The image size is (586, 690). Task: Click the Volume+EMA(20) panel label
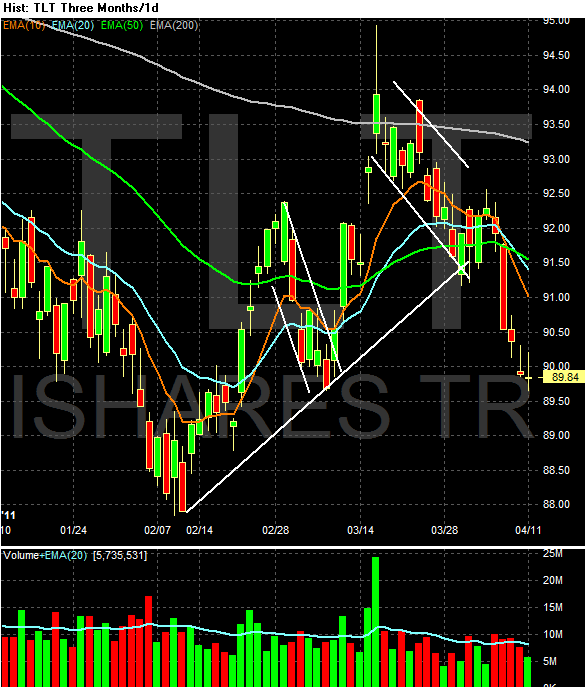click(x=45, y=555)
